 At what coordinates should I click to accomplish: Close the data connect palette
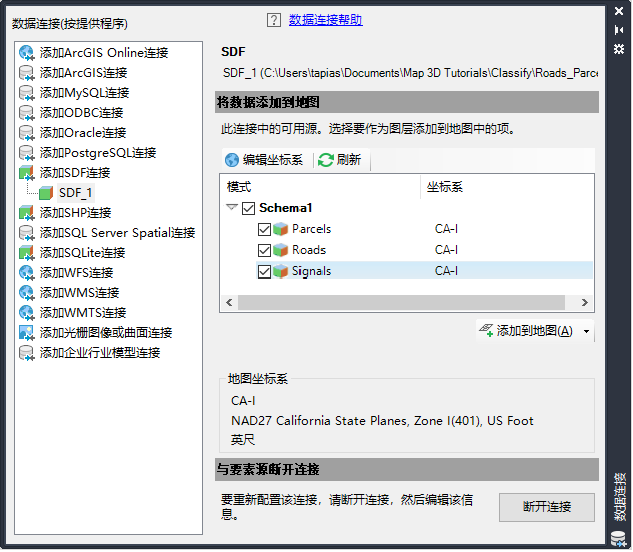pyautogui.click(x=619, y=11)
